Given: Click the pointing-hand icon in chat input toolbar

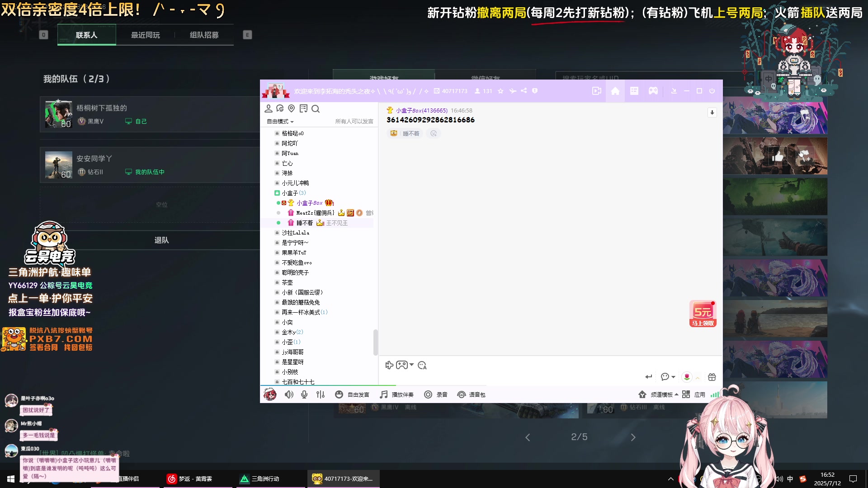Looking at the screenshot, I should (389, 365).
